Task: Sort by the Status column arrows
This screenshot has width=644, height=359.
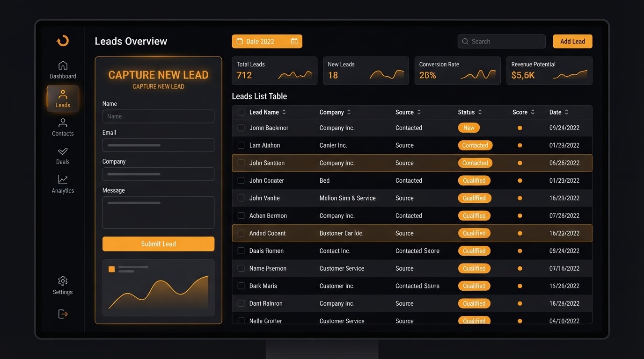Action: point(480,112)
